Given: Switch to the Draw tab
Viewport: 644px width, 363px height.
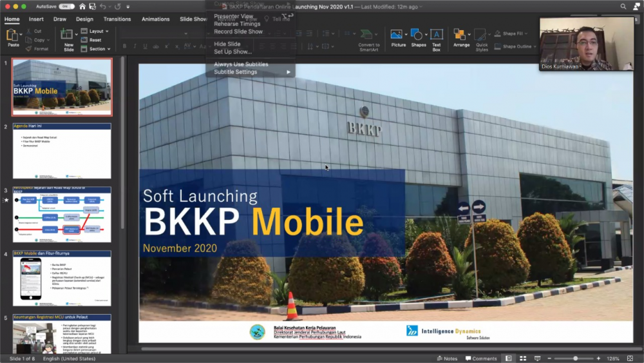Looking at the screenshot, I should coord(59,19).
